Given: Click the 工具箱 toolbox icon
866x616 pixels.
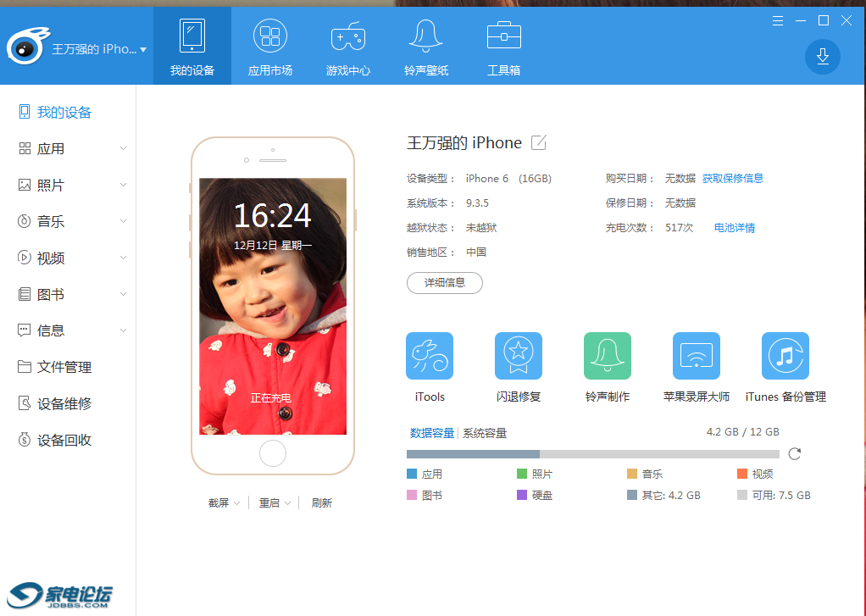Looking at the screenshot, I should (503, 36).
